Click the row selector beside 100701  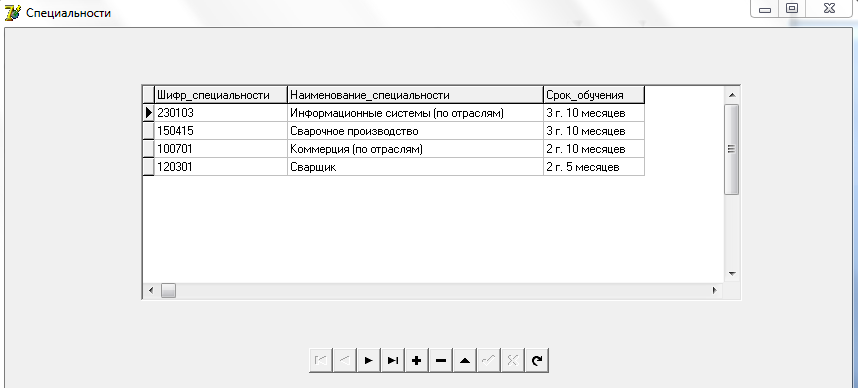[148, 149]
